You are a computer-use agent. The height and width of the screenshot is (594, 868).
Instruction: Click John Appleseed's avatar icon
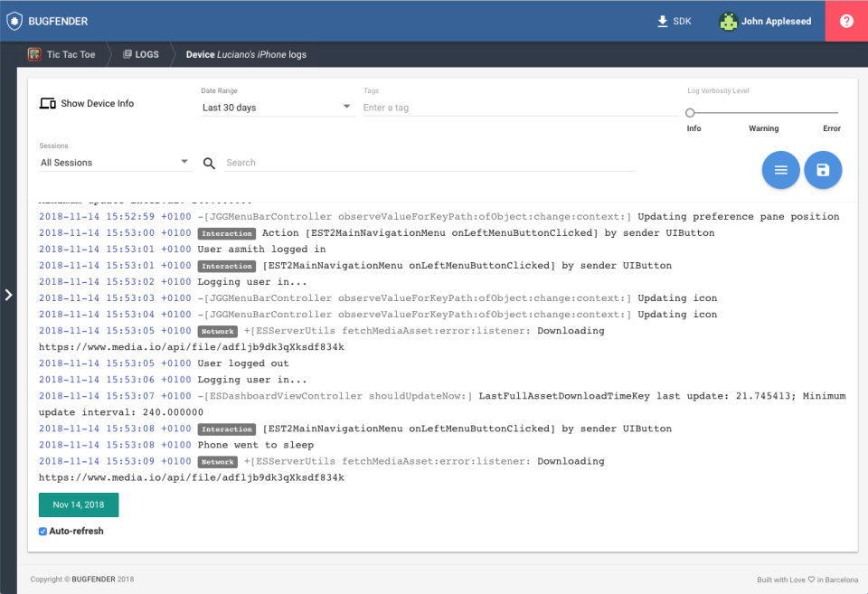click(728, 20)
